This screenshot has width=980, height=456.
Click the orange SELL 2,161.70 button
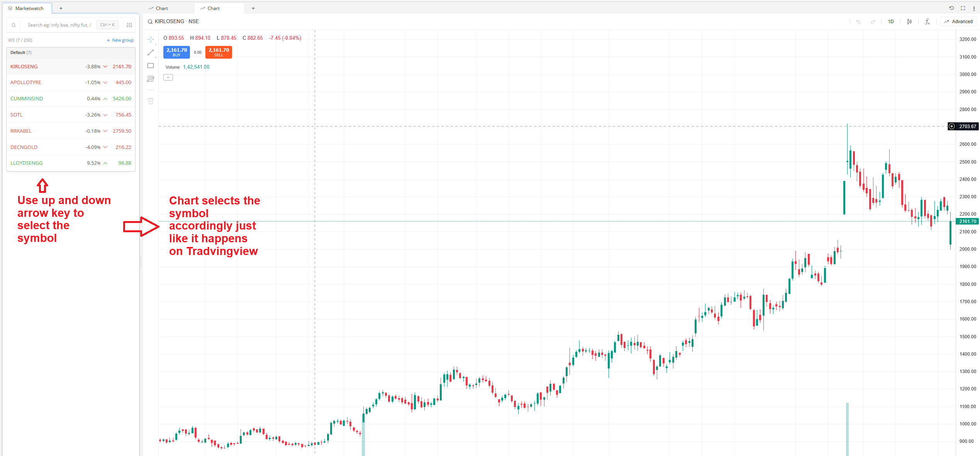(x=219, y=52)
